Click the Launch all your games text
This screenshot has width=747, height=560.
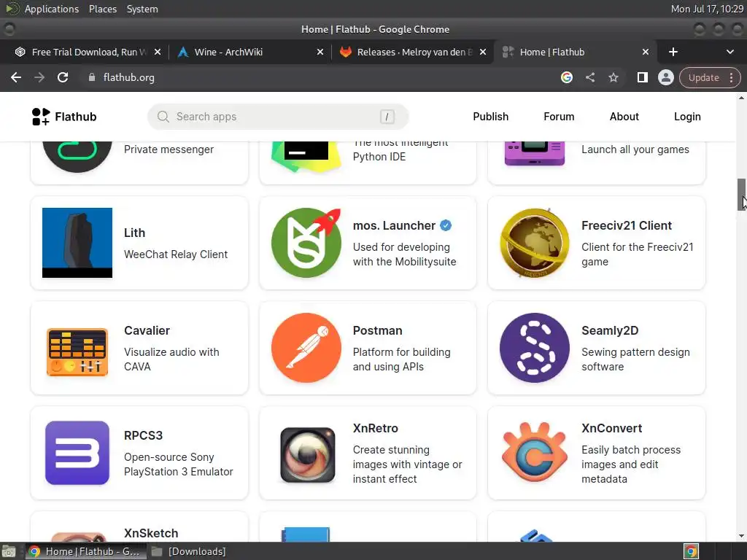(x=635, y=149)
